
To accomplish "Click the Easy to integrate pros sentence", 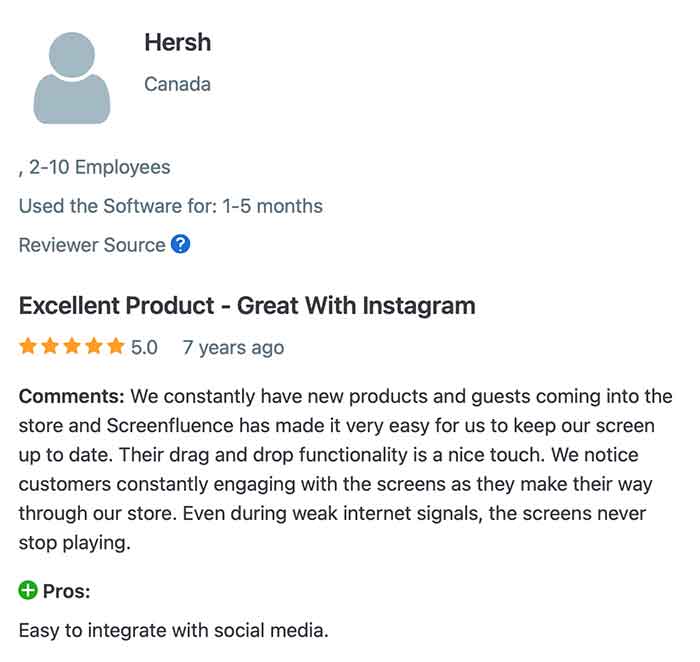I will pyautogui.click(x=173, y=631).
